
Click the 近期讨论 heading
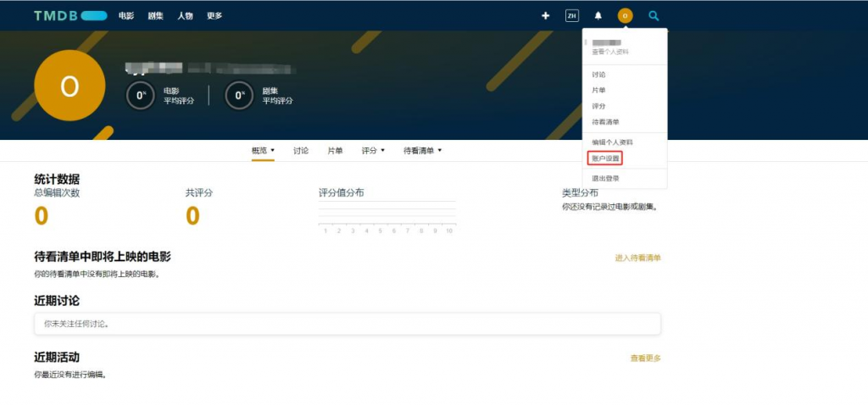click(x=57, y=301)
